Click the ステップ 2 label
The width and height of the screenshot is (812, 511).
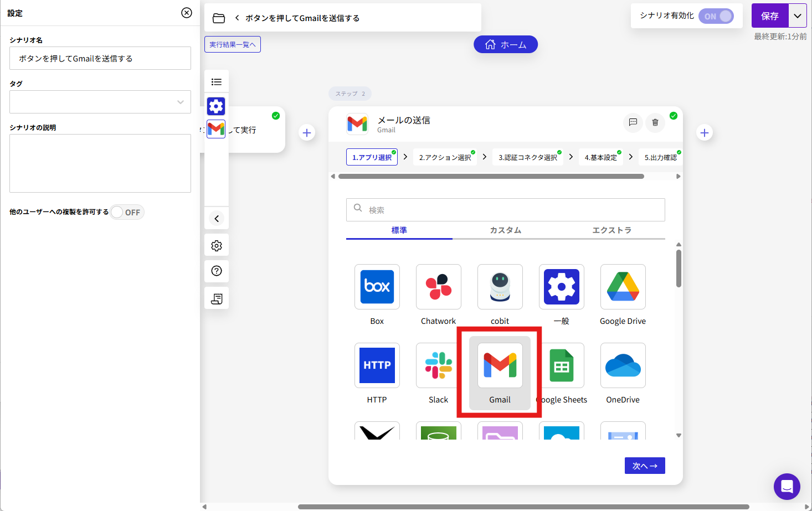(x=350, y=94)
